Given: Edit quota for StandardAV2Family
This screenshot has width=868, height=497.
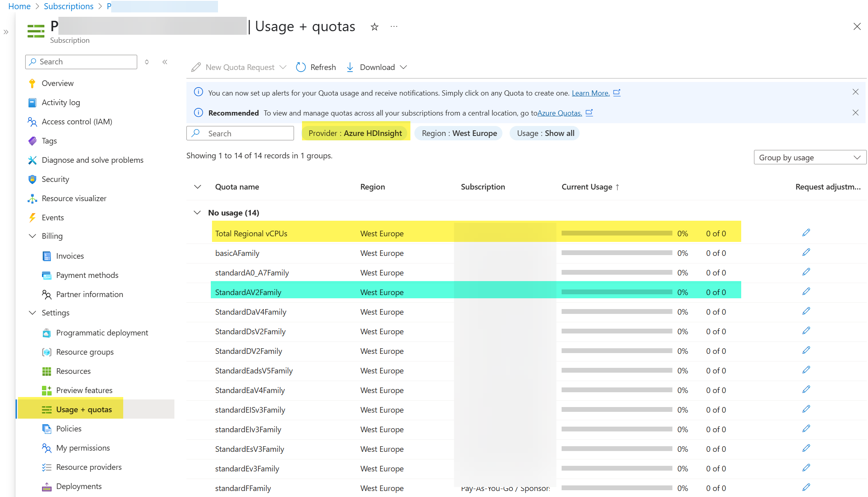Looking at the screenshot, I should 806,291.
